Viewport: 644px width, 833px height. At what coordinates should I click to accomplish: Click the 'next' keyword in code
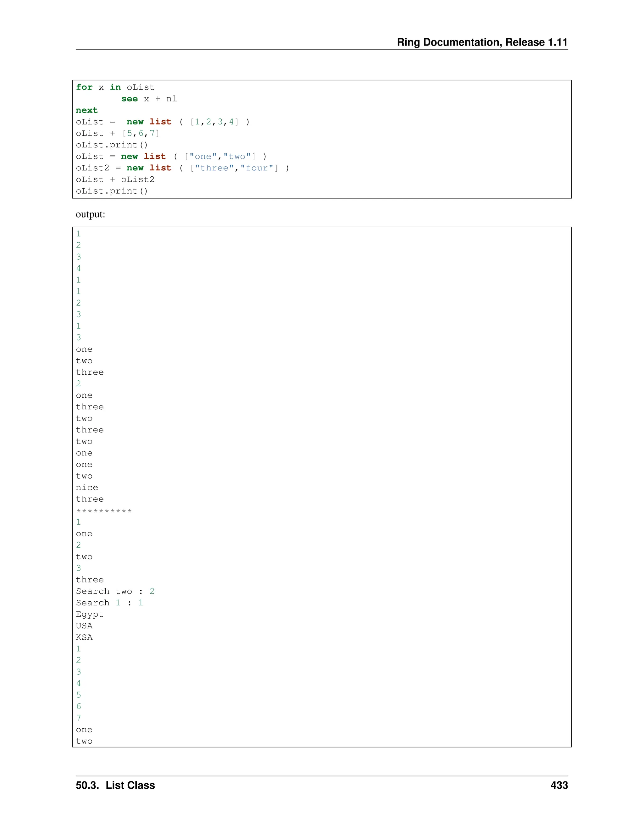pos(86,110)
